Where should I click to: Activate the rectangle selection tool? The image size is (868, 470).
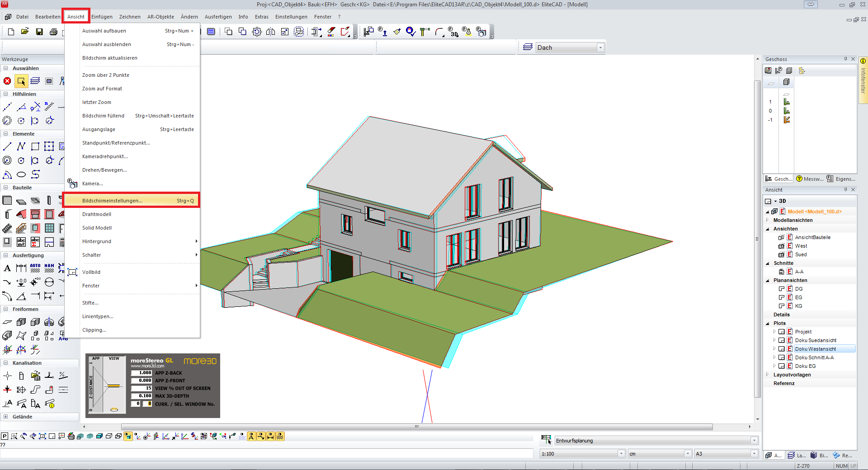(21, 81)
